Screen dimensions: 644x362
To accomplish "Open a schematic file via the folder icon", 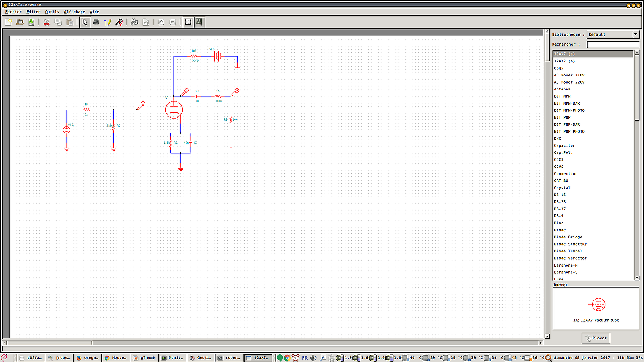I will [20, 22].
